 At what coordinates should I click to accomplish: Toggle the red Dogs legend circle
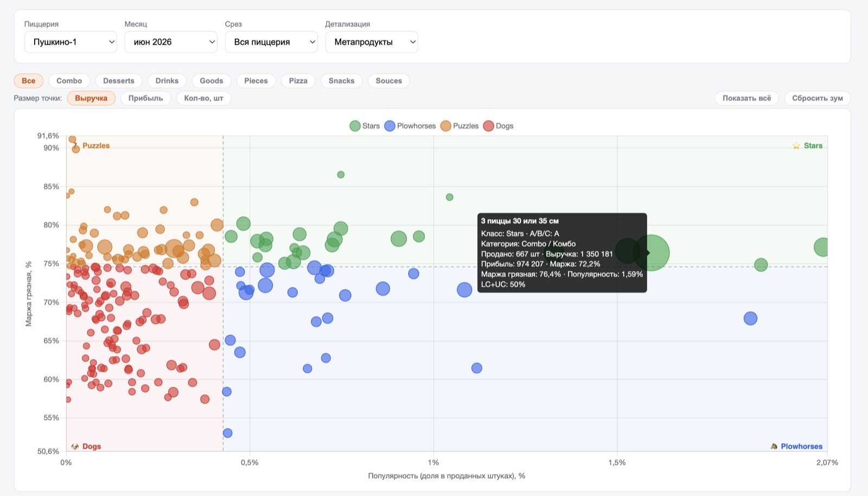488,126
